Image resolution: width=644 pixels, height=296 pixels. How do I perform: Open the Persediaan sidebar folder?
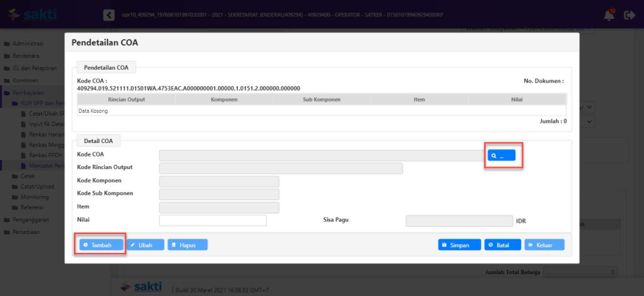[x=26, y=232]
